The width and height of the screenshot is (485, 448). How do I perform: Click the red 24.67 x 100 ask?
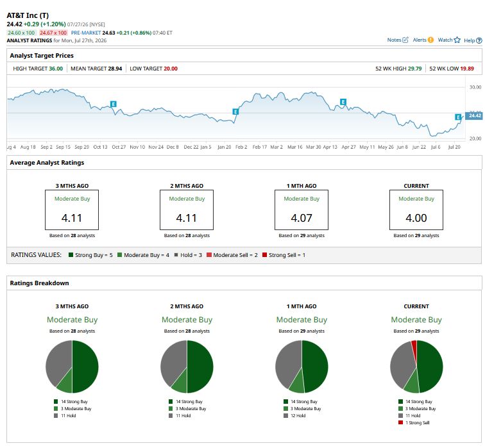(x=53, y=33)
